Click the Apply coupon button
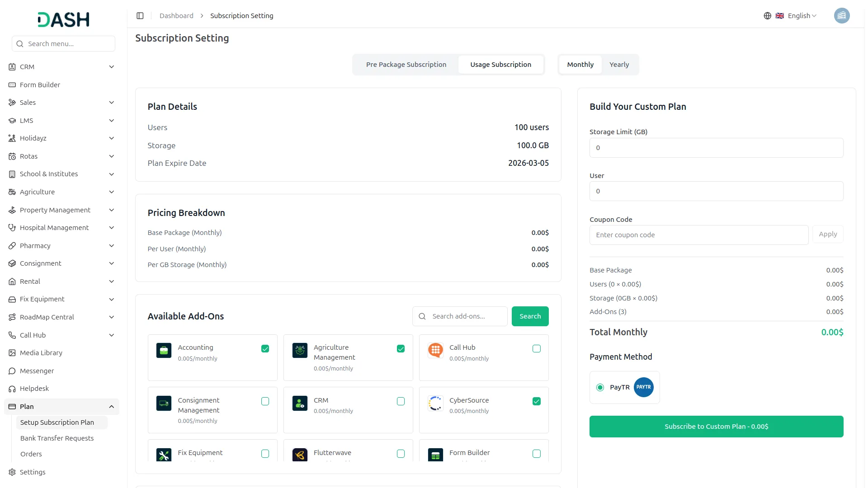The image size is (868, 488). [x=828, y=234]
